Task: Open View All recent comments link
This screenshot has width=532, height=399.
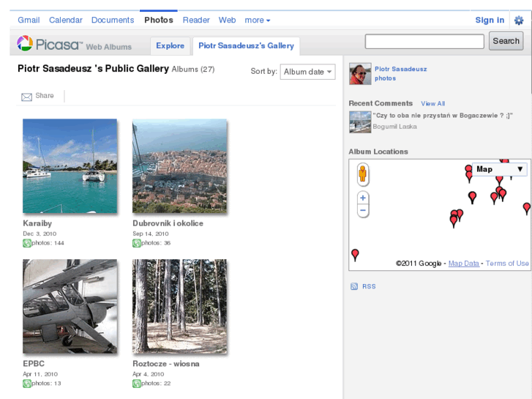Action: (x=432, y=104)
